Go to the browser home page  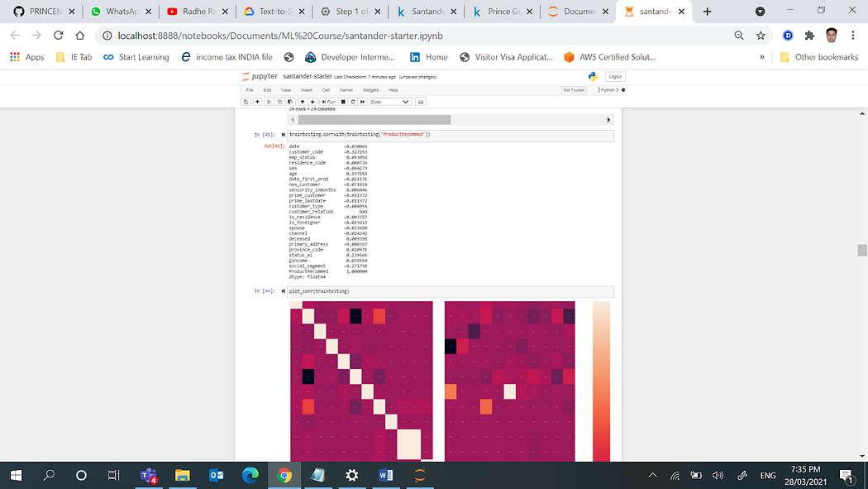pyautogui.click(x=79, y=36)
